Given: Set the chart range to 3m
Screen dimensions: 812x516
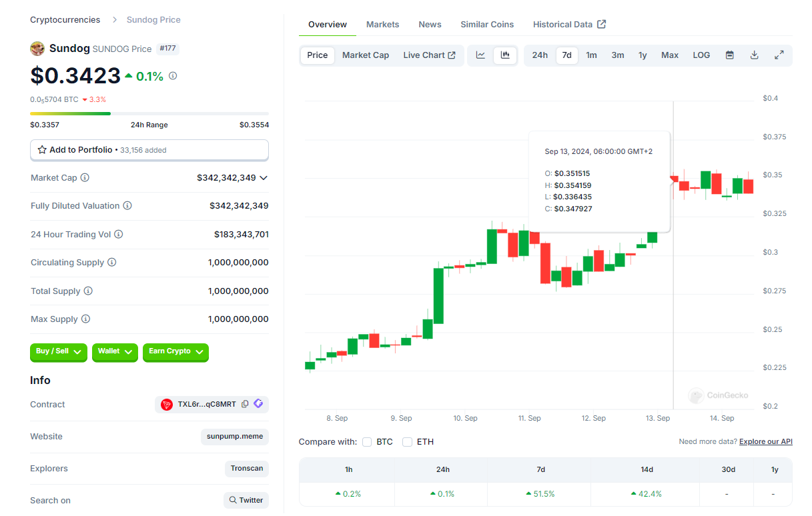Looking at the screenshot, I should [x=618, y=55].
